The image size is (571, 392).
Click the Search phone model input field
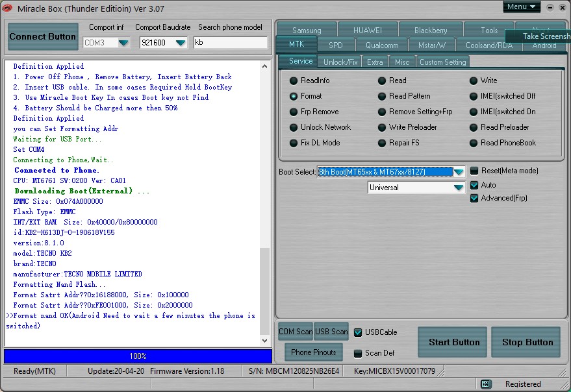pos(231,43)
